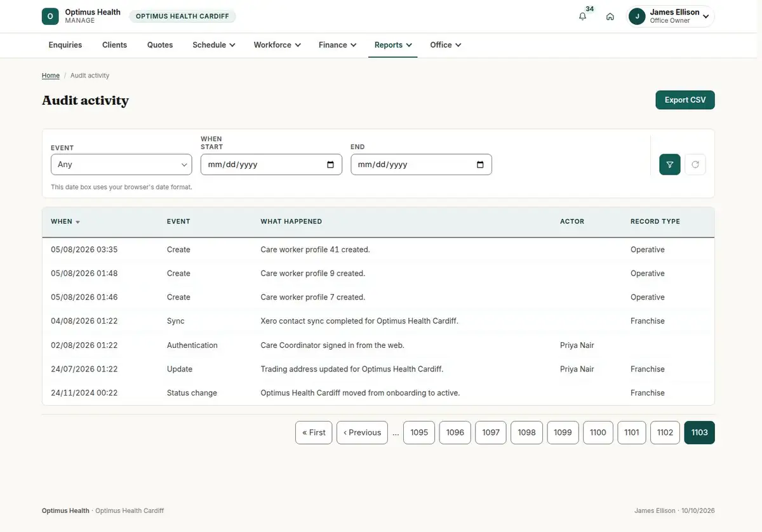
Task: Go to page 1102
Action: (665, 432)
